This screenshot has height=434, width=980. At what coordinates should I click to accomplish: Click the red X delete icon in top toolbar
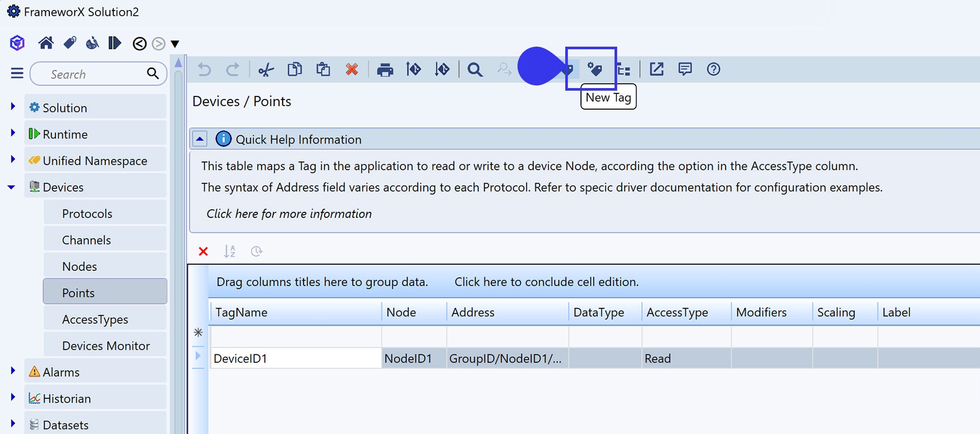[352, 69]
